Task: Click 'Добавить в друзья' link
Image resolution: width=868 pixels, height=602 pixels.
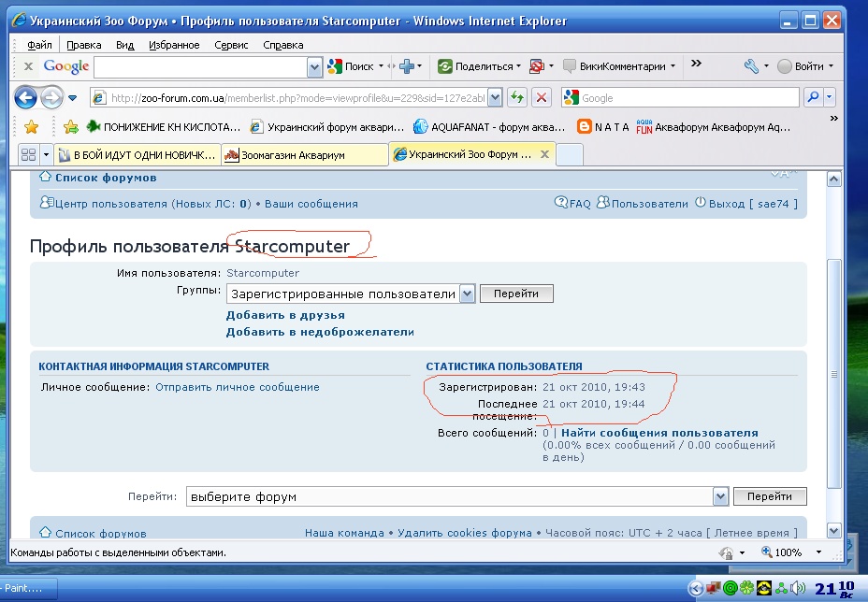Action: 285,315
